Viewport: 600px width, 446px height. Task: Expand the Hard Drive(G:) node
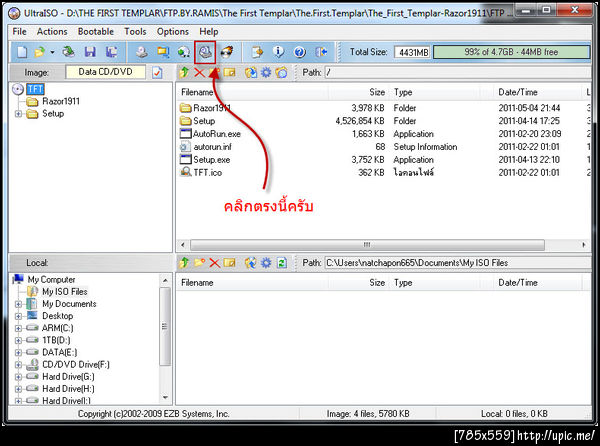(18, 377)
